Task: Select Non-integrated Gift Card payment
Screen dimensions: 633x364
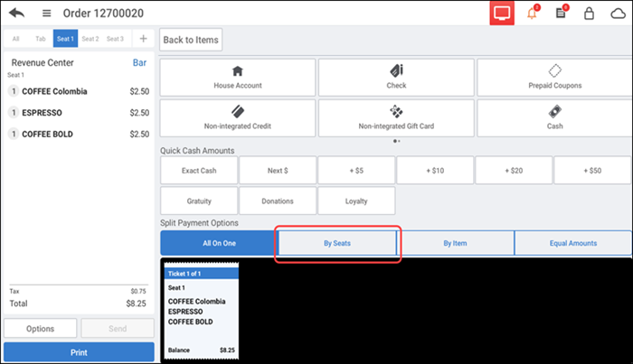Action: click(396, 118)
